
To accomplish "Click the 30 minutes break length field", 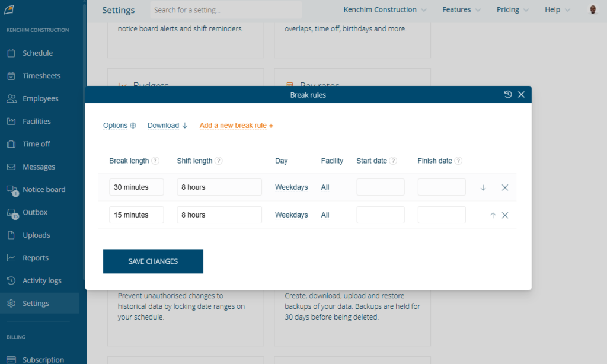I will point(136,187).
